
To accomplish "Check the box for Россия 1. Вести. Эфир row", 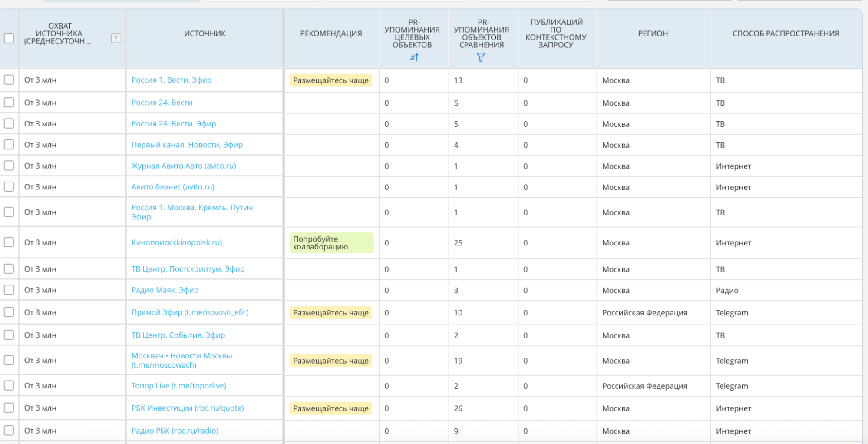I will click(x=9, y=80).
